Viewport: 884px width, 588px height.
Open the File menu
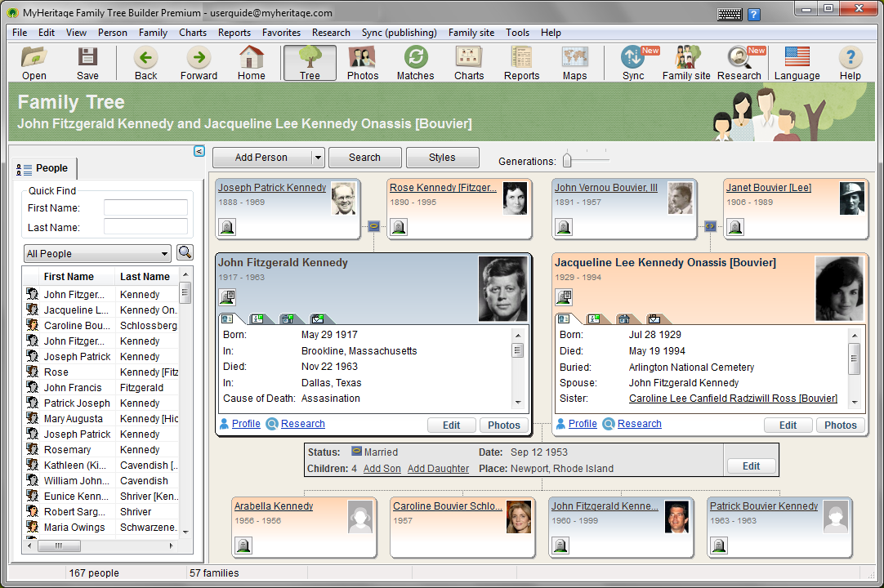[20, 33]
